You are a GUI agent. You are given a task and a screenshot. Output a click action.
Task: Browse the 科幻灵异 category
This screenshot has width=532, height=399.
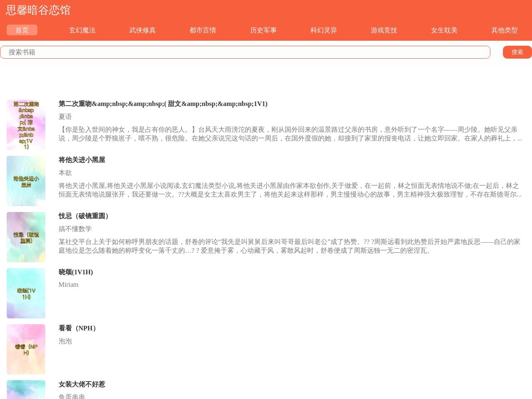pyautogui.click(x=323, y=30)
